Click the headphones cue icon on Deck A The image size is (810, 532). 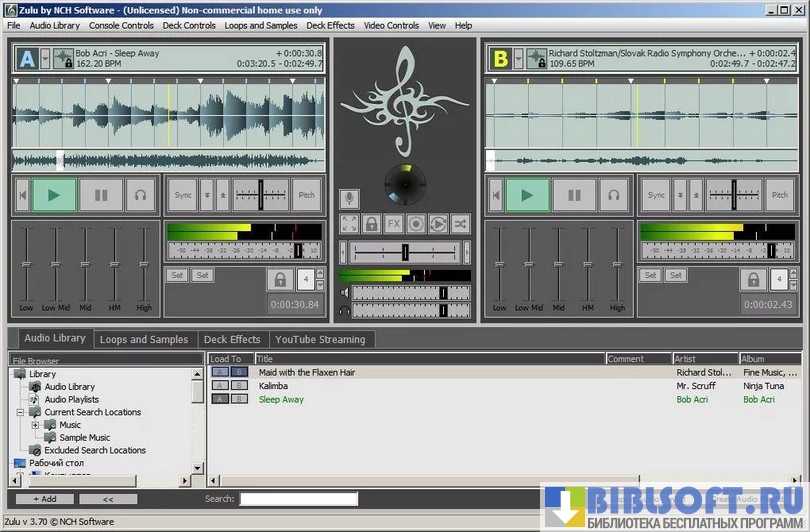[x=141, y=196]
